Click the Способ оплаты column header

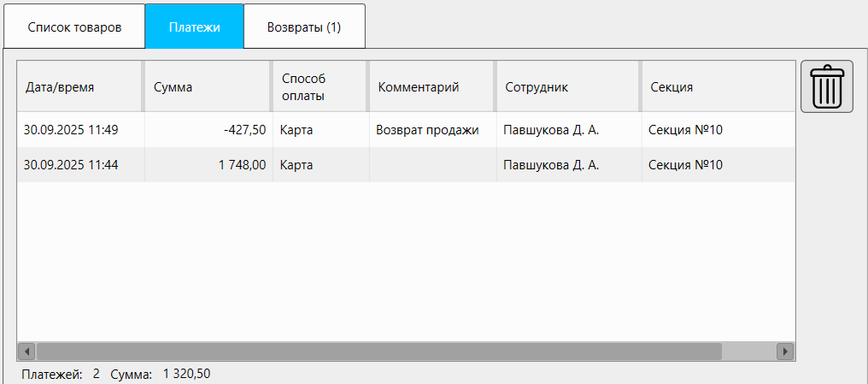[319, 86]
